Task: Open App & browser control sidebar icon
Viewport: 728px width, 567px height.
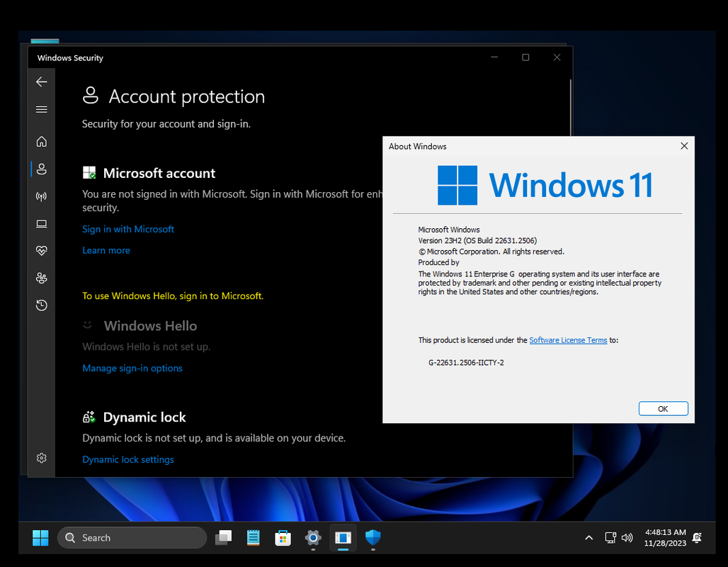Action: pyautogui.click(x=41, y=223)
